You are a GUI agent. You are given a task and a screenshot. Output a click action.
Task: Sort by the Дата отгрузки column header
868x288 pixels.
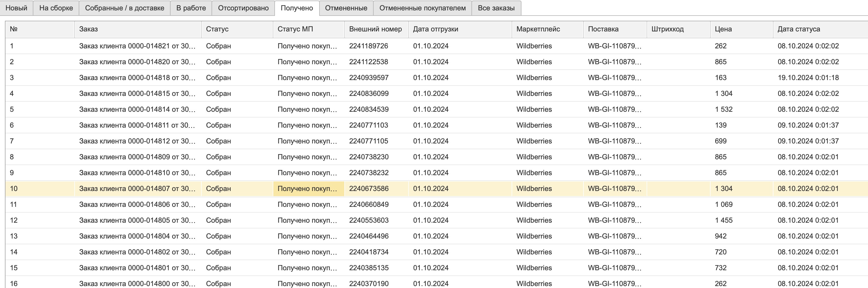pos(460,29)
